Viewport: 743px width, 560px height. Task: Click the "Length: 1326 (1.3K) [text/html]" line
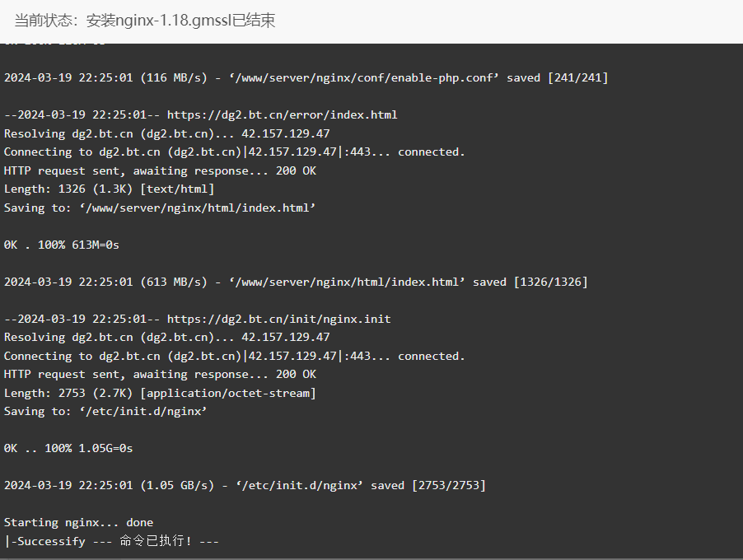[x=109, y=189]
